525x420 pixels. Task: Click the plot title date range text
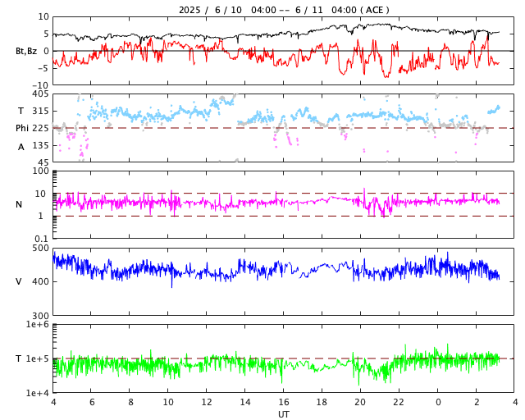[x=284, y=10]
